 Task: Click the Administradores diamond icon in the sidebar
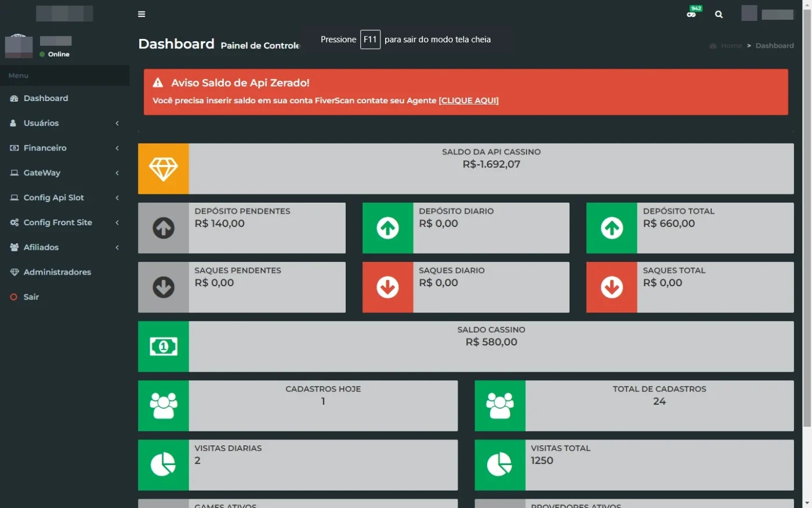14,272
